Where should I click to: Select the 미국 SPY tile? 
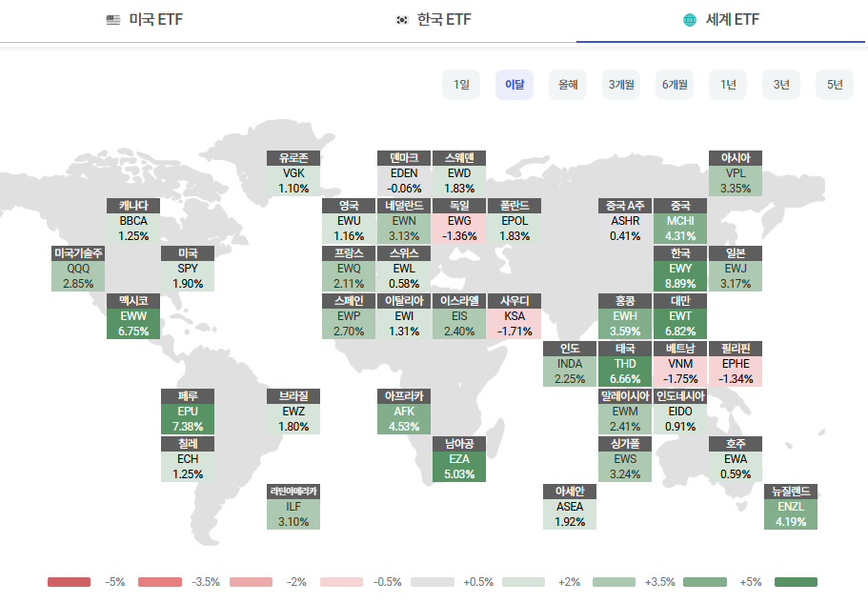(x=188, y=269)
